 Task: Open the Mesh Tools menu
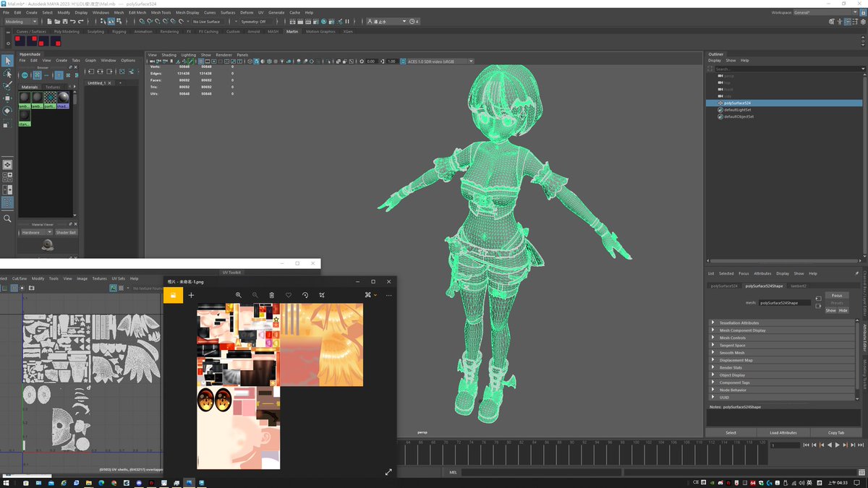[x=161, y=12]
